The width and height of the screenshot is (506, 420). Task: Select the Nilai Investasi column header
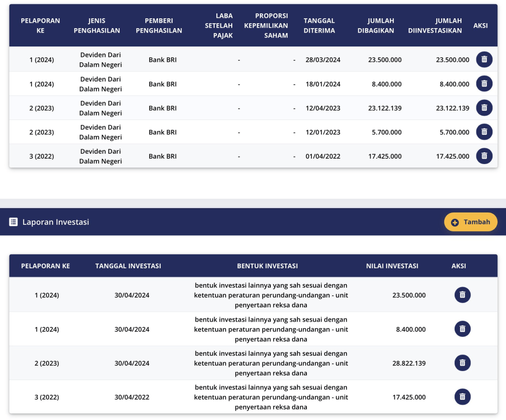pos(392,266)
